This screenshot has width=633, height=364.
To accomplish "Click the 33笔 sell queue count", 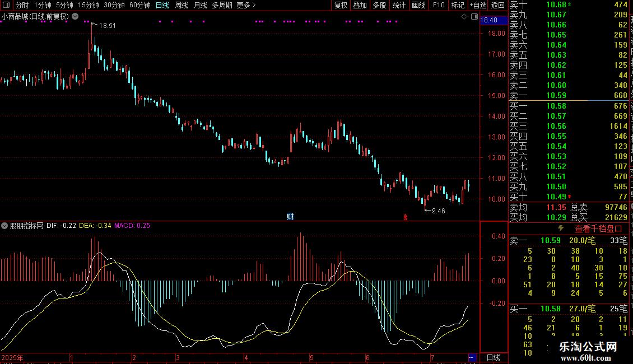I will [619, 240].
